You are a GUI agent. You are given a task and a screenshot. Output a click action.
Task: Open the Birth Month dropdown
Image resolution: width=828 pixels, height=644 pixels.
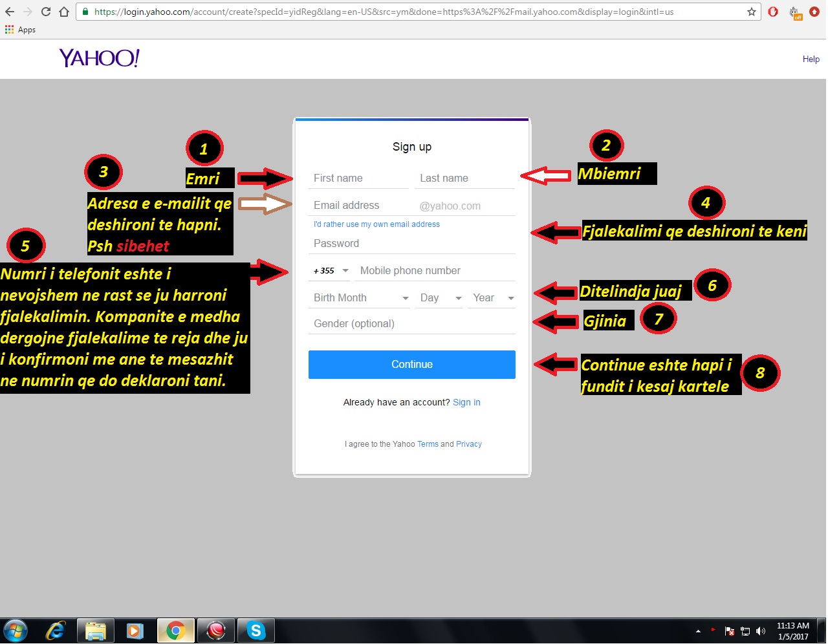tap(360, 298)
